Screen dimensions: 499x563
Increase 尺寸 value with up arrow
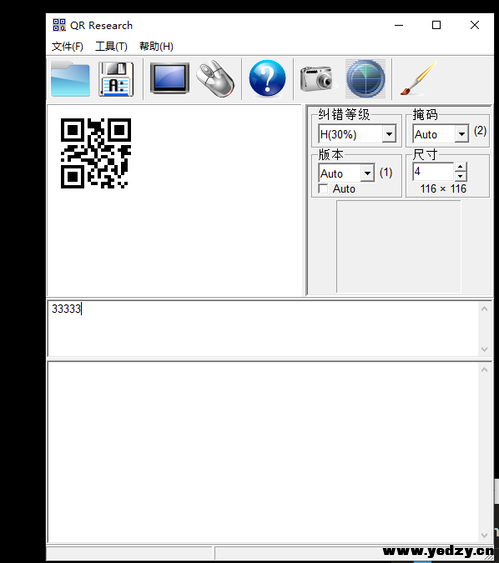point(461,167)
